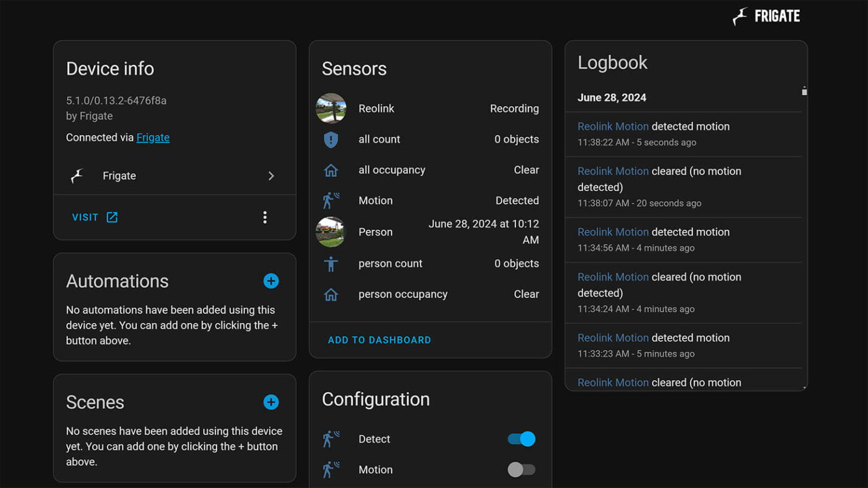Click the Motion sensor walking icon

click(331, 201)
